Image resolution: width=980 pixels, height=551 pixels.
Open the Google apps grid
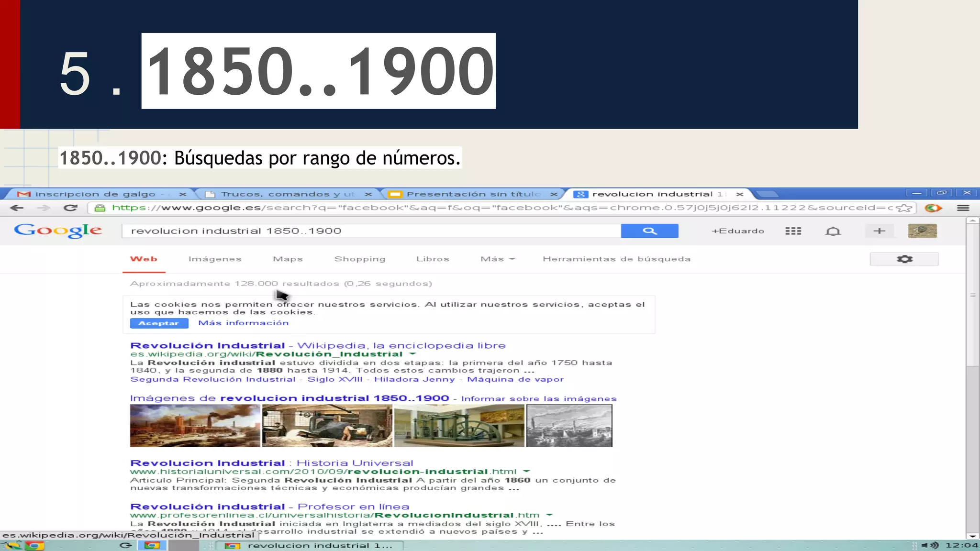click(x=793, y=231)
